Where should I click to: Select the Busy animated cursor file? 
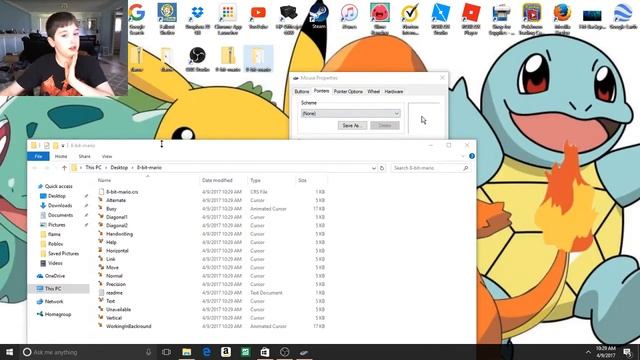(x=111, y=209)
